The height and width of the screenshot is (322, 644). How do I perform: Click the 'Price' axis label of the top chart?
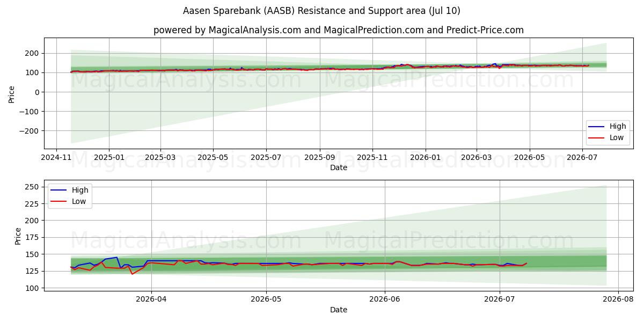pos(12,93)
